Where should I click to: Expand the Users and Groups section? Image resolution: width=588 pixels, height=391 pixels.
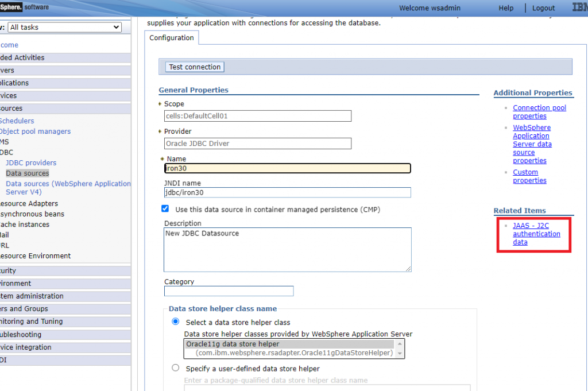65,309
